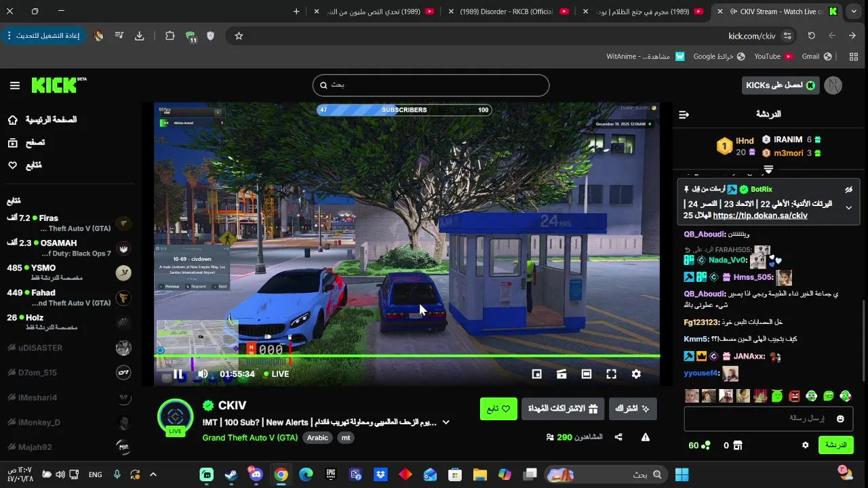Toggle theater mode in the player
The image size is (868, 488).
pyautogui.click(x=587, y=374)
